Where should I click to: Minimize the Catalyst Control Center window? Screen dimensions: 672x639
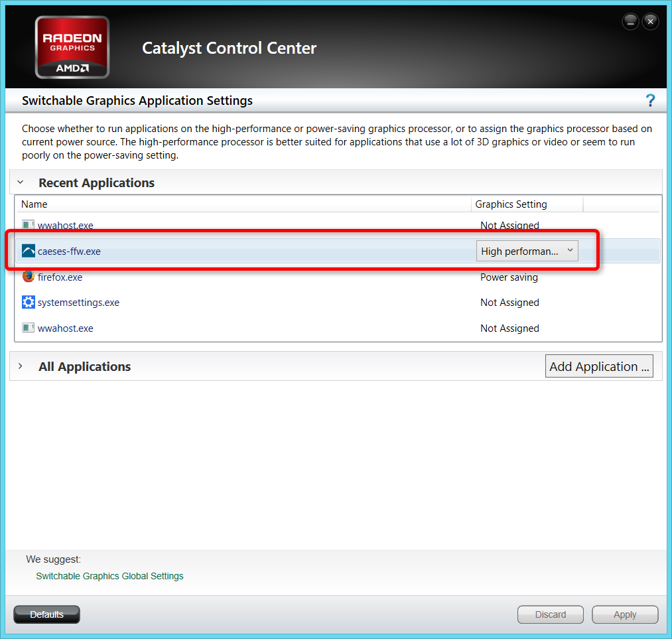click(630, 22)
